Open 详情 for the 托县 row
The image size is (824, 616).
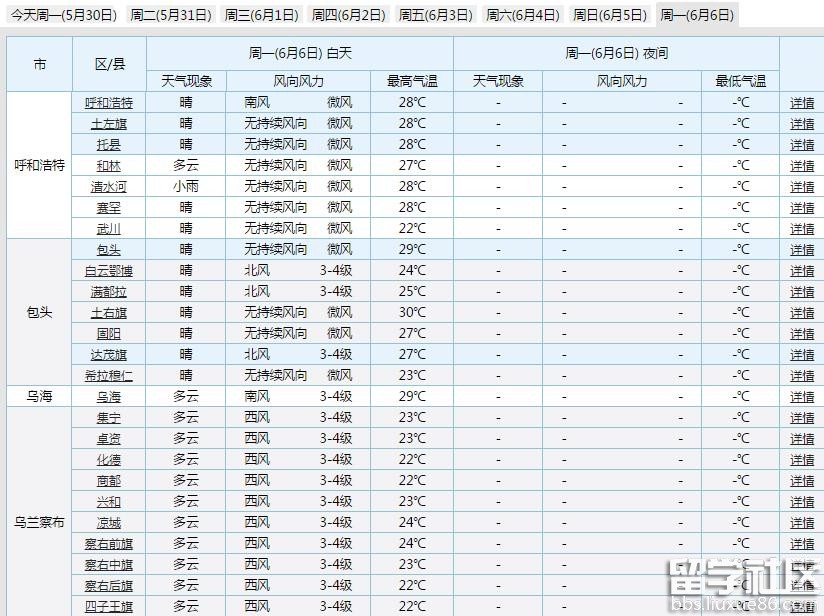point(802,145)
